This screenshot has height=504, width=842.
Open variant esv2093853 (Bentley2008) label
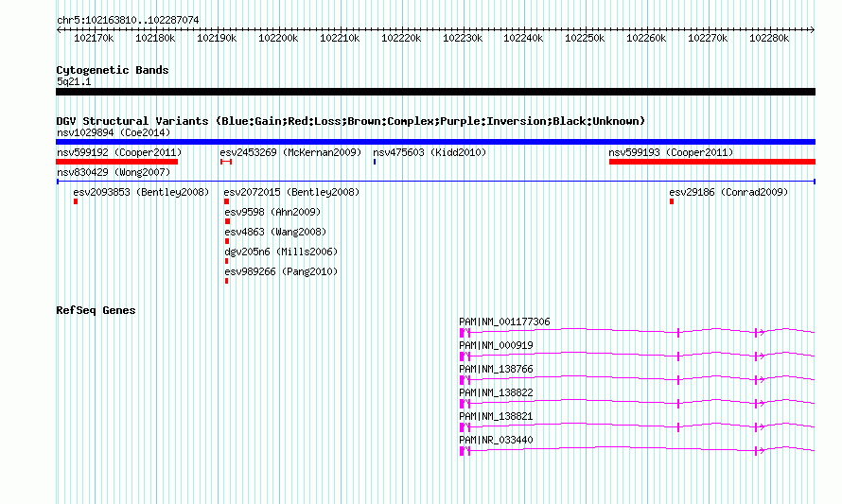(141, 192)
